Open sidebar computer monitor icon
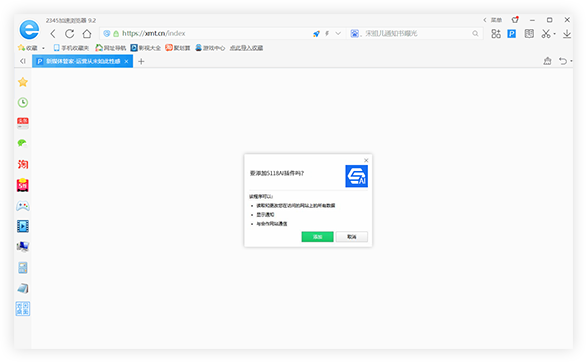The height and width of the screenshot is (362, 586). point(23,247)
